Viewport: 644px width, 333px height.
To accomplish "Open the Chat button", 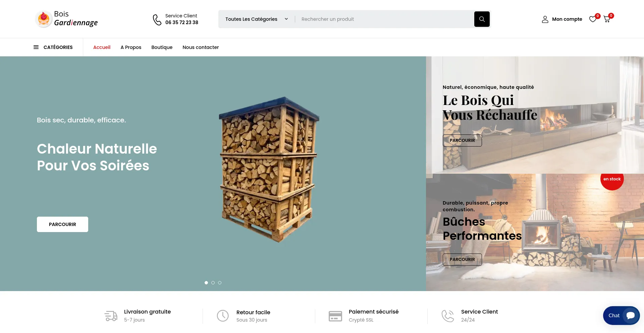I will (x=621, y=316).
